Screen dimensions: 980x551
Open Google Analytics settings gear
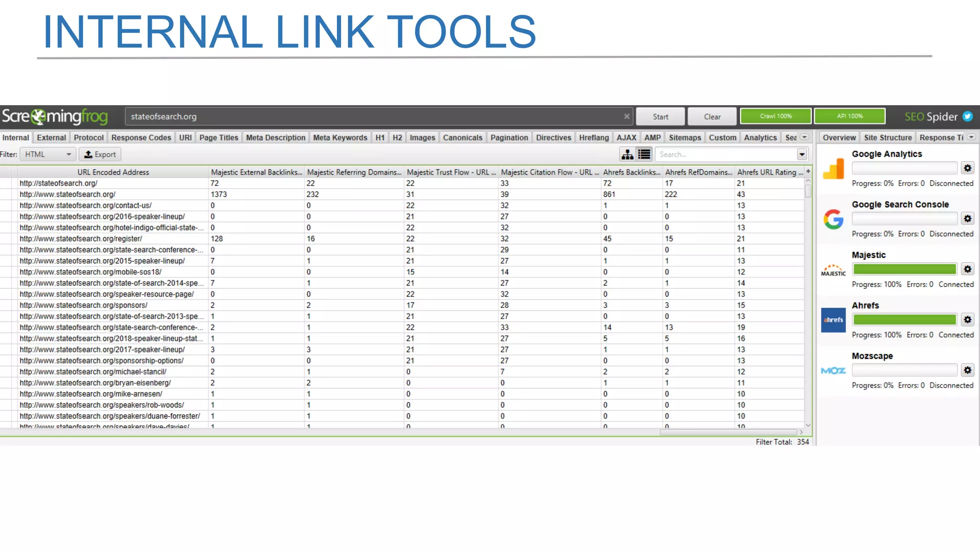pyautogui.click(x=968, y=168)
